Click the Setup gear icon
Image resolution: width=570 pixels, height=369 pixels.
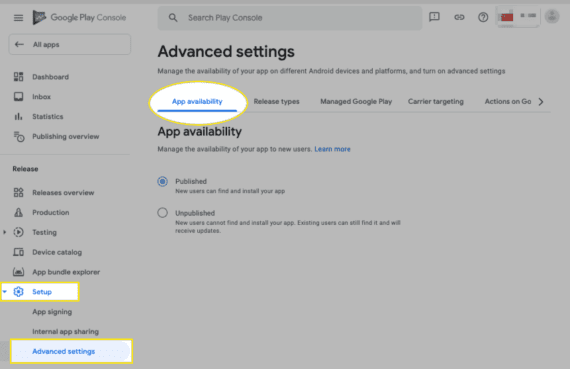click(19, 292)
